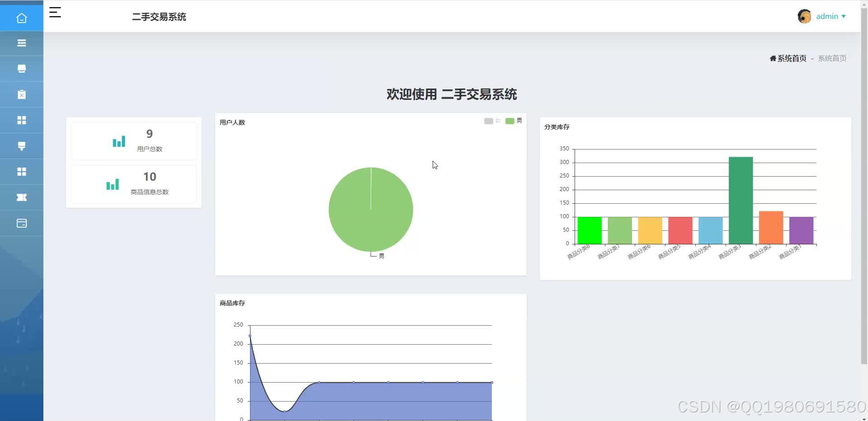Open the list management icon in sidebar
Image resolution: width=868 pixels, height=421 pixels.
point(21,43)
